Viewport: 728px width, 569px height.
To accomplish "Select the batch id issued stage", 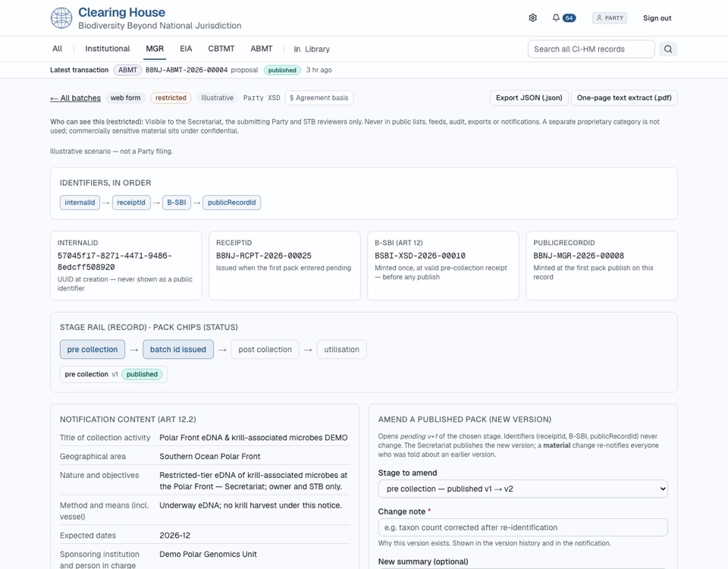I will (x=177, y=349).
